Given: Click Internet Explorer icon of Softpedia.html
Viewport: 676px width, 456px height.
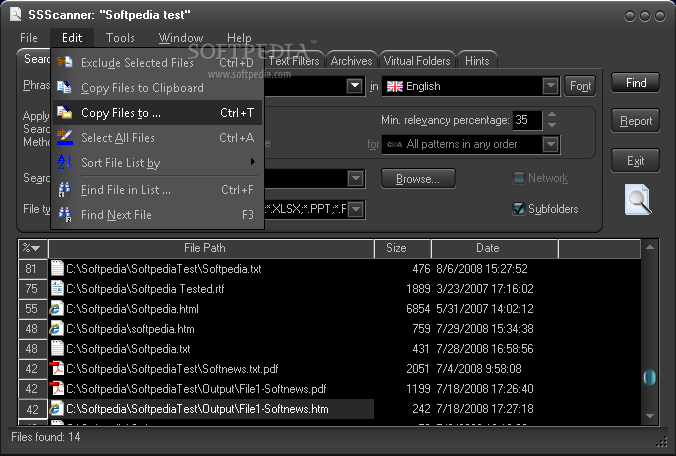Looking at the screenshot, I should click(x=56, y=309).
